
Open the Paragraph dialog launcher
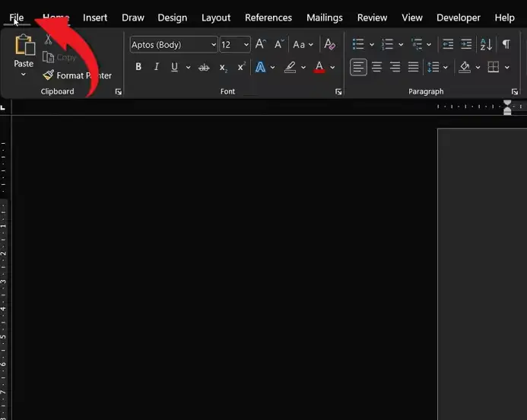(515, 91)
